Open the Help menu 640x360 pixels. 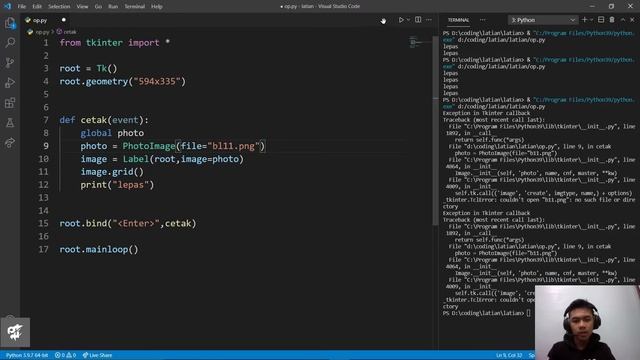tap(157, 7)
